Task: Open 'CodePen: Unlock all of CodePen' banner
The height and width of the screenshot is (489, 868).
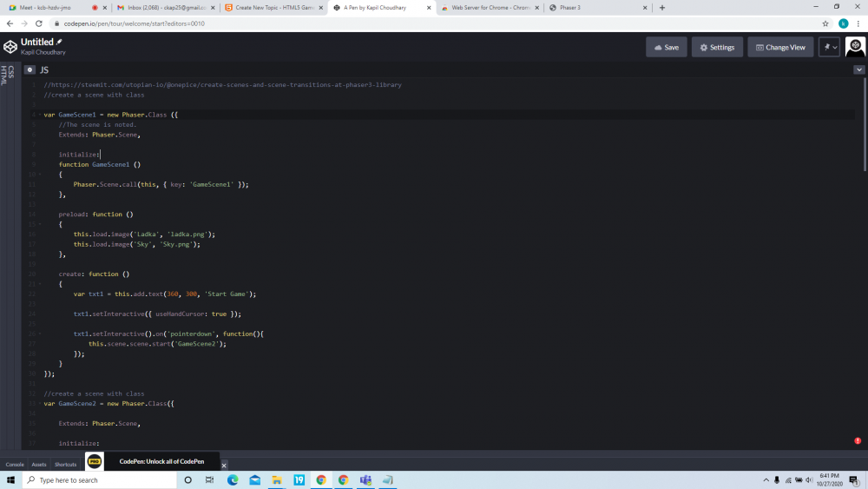Action: [161, 461]
